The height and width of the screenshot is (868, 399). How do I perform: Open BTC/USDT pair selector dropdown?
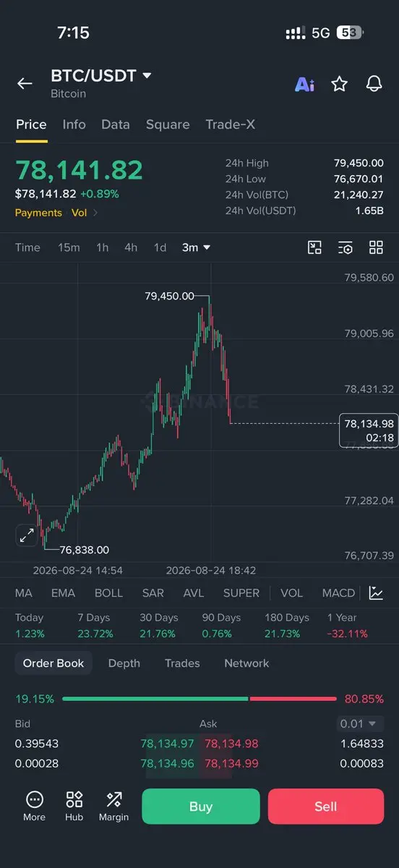click(x=101, y=76)
